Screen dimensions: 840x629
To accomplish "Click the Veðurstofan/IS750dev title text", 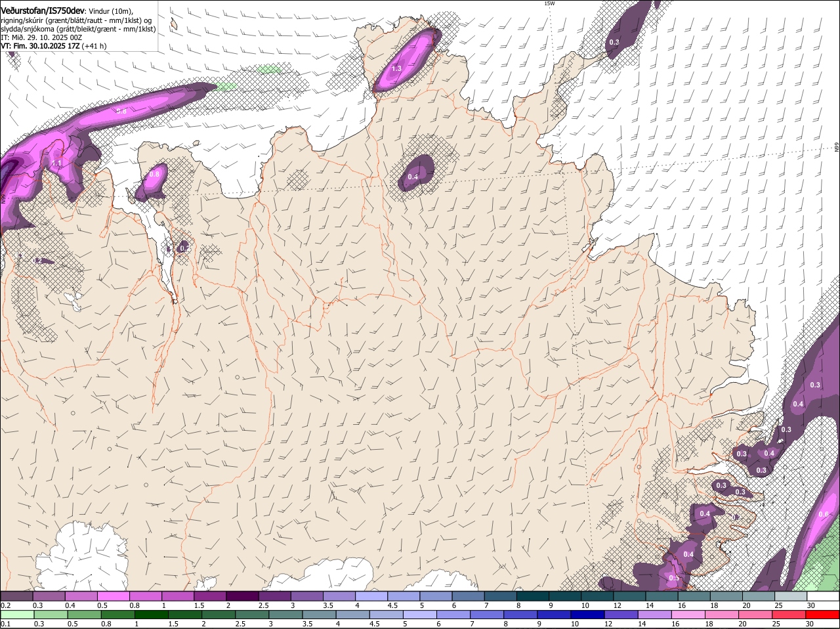I will coord(42,11).
